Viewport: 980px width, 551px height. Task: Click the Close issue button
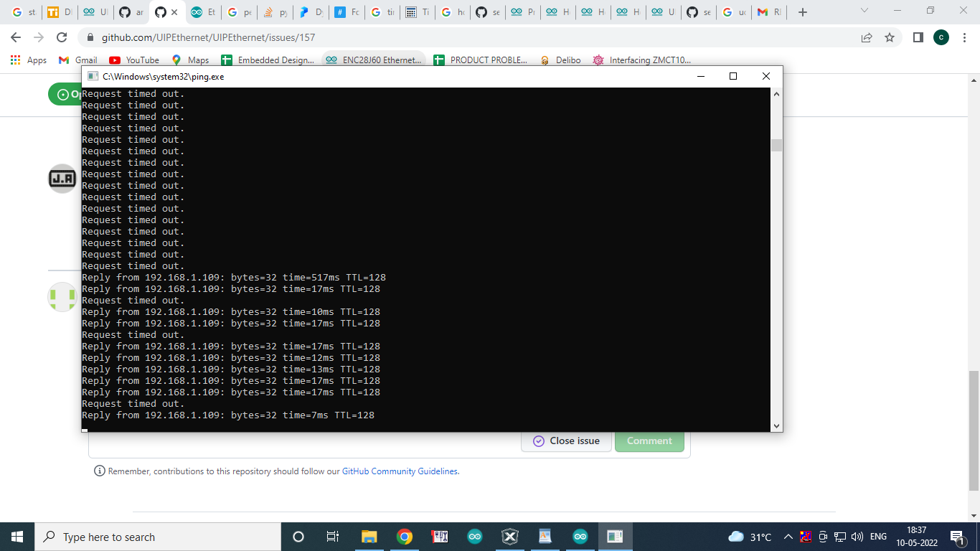tap(566, 441)
